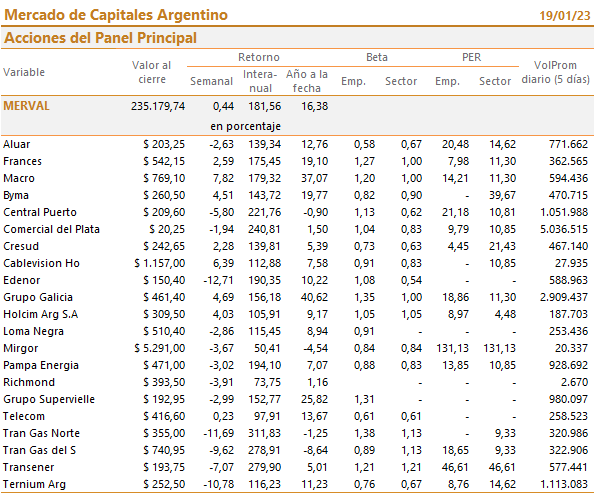
Task: Click the date 19/01/23
Action: (x=564, y=16)
